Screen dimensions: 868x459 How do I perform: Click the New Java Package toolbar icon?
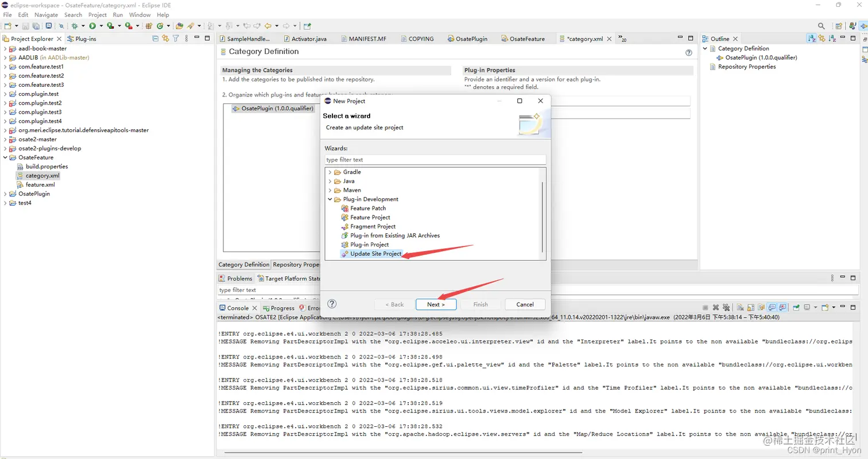pyautogui.click(x=149, y=26)
